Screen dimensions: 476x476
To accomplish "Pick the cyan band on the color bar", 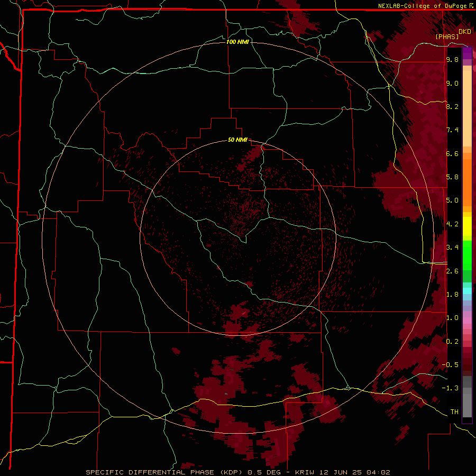I will [x=467, y=290].
